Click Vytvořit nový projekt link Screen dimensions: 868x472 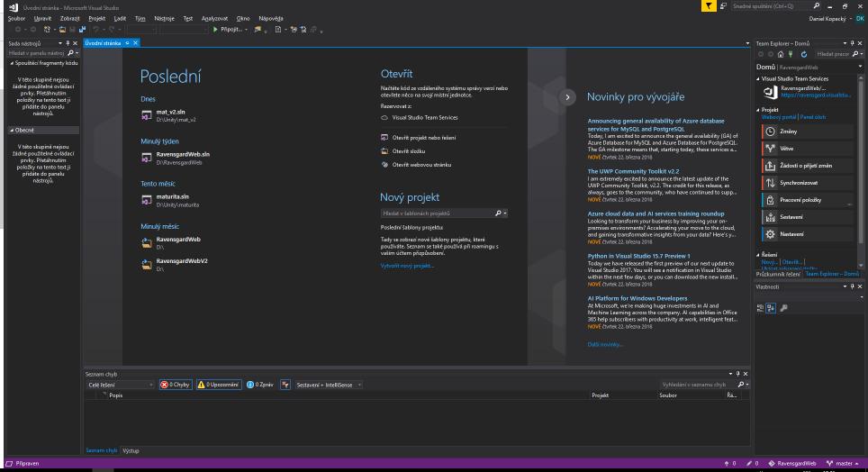407,266
